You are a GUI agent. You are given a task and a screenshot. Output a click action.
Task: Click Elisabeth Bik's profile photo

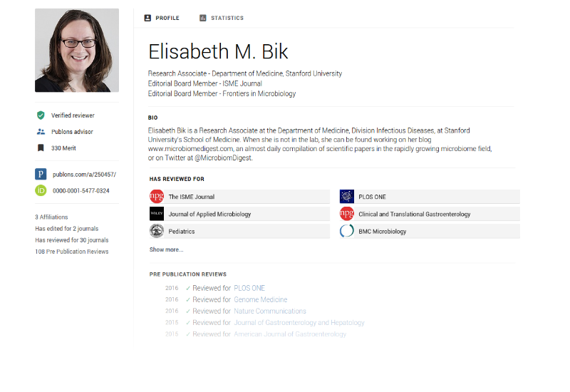pos(77,51)
